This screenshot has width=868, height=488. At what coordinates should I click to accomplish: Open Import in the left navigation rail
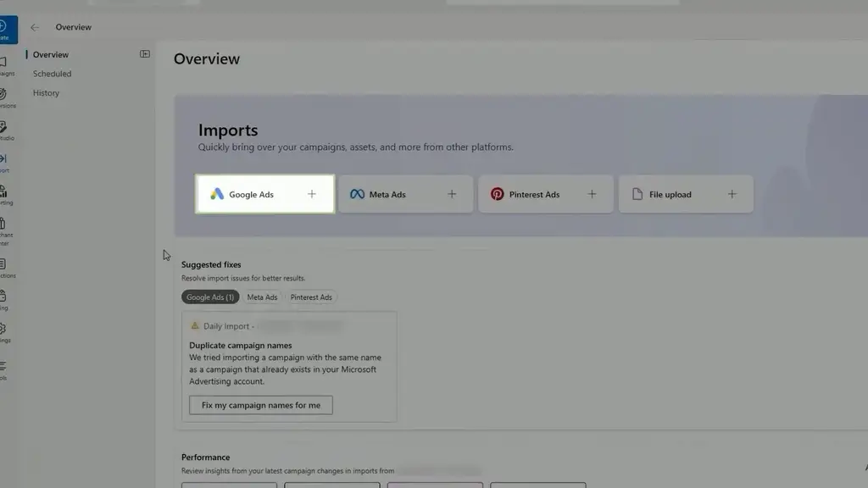(x=6, y=164)
